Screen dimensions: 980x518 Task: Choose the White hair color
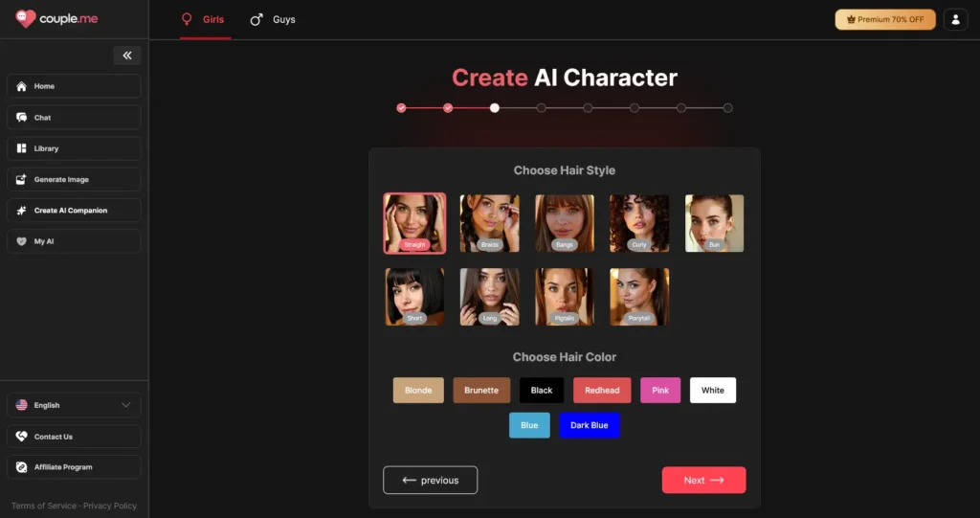pos(712,391)
